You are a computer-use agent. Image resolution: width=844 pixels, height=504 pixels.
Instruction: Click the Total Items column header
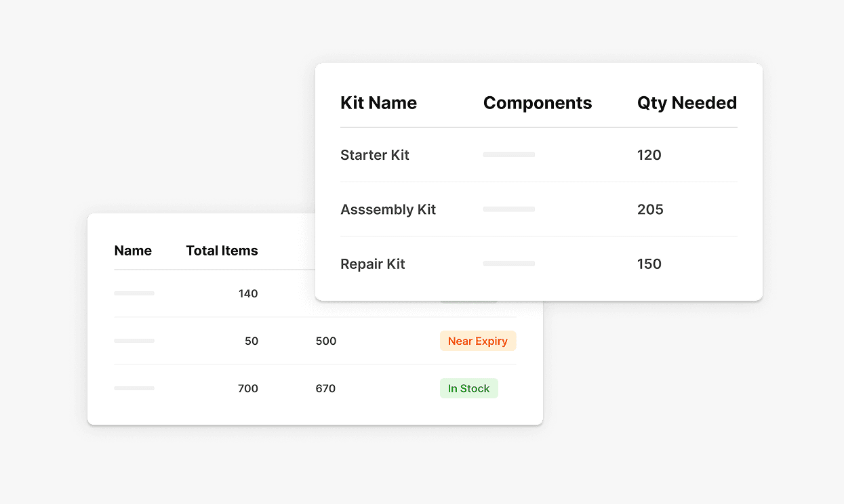pyautogui.click(x=222, y=251)
